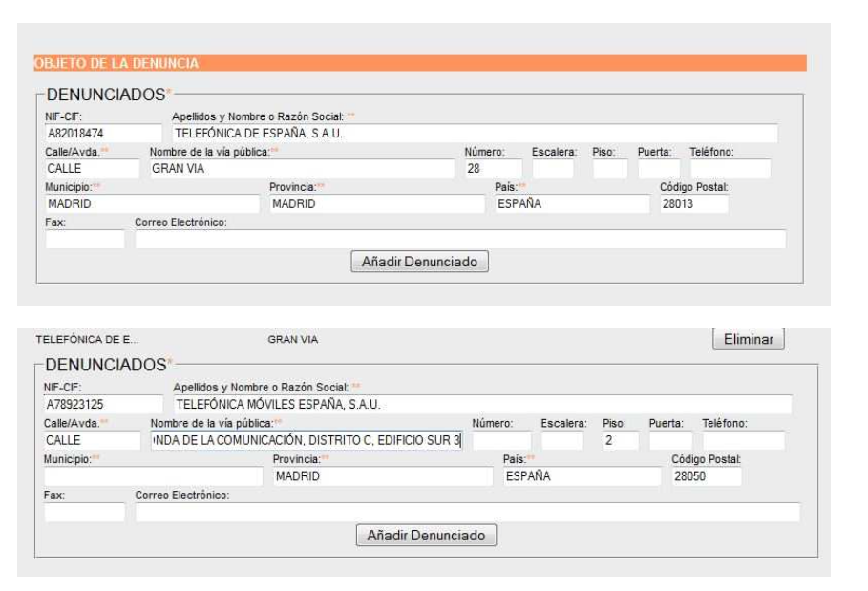
Task: Click the NIF-CIF field containing A78923125
Action: (103, 405)
